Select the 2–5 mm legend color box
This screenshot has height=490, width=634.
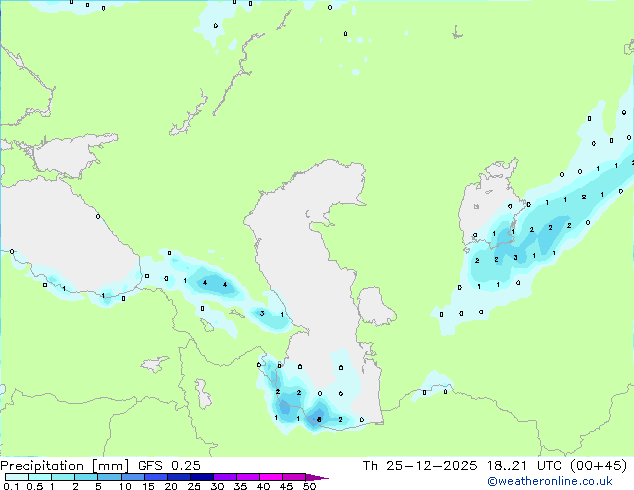coord(86,477)
